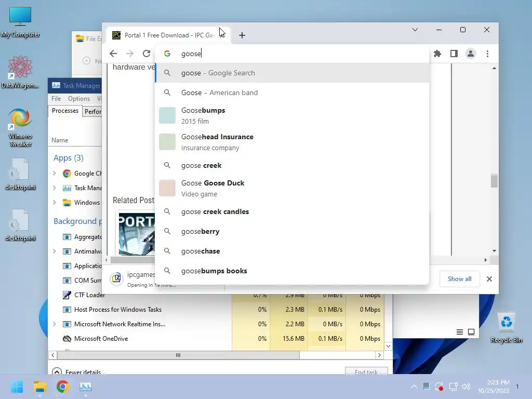Go back using Chrome's back arrow
This screenshot has height=399, width=532.
[x=113, y=54]
